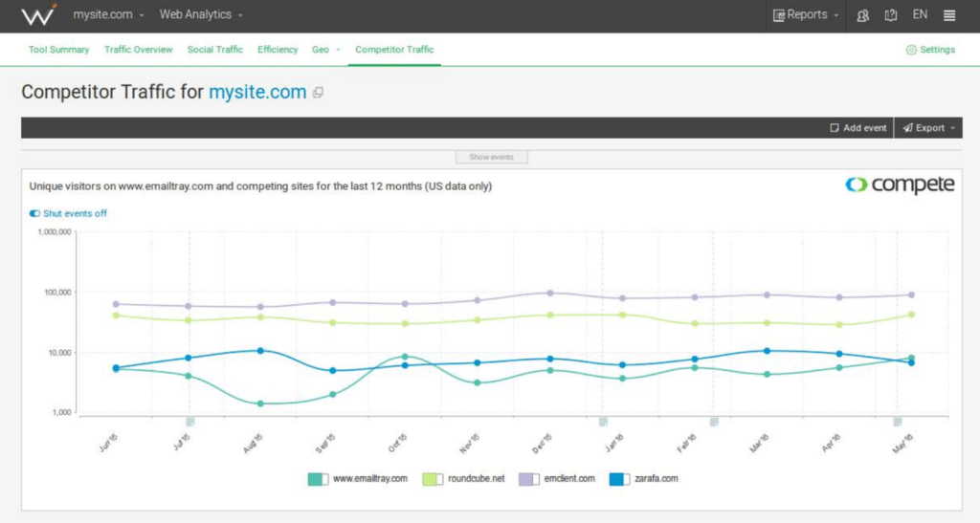Click the copy icon beside mysite.com title
This screenshot has height=523, width=980.
tap(318, 93)
